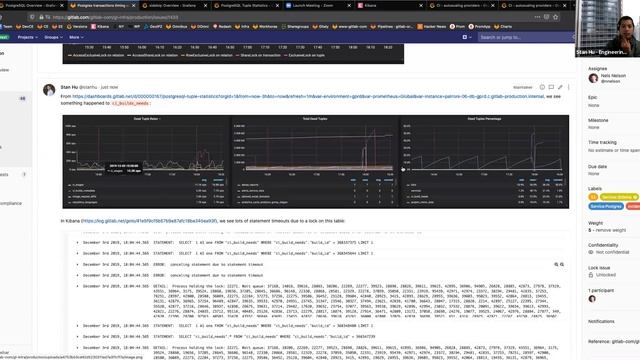Click the blue Service Postgres label

(606, 207)
